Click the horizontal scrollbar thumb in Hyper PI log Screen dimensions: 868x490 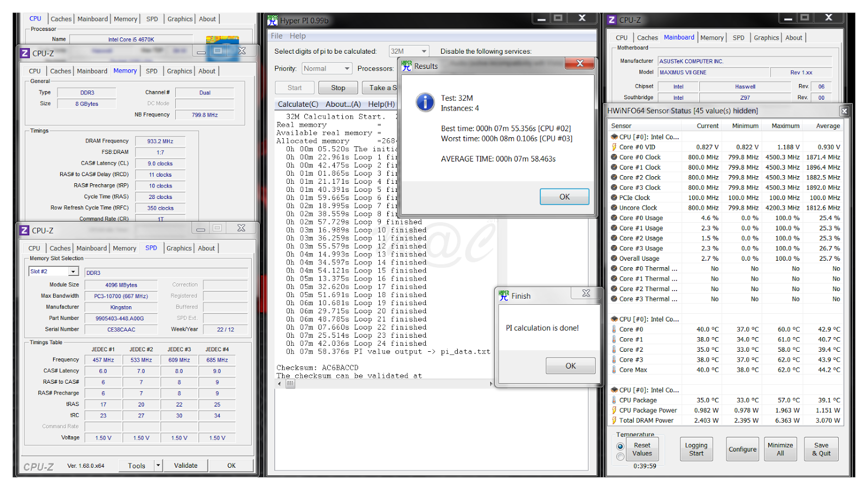(291, 384)
